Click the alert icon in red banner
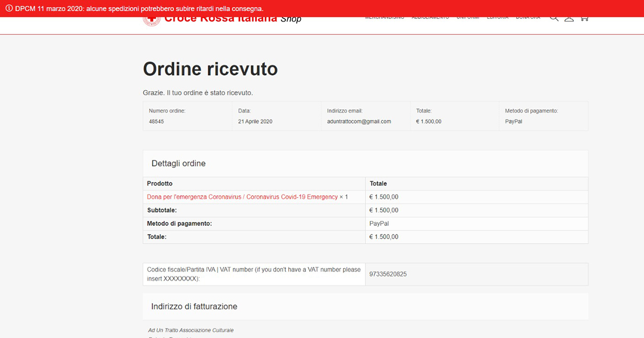Viewport: 644px width, 338px height. 9,9
